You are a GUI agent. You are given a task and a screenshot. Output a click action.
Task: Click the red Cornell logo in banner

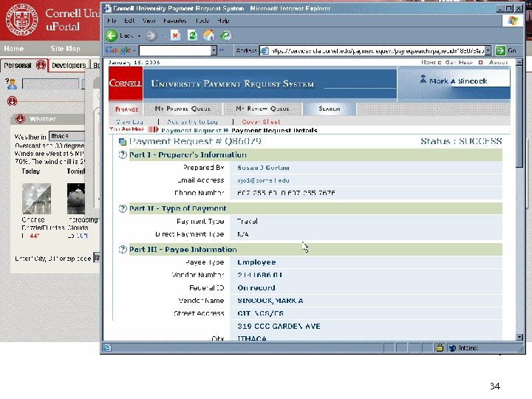(x=126, y=83)
